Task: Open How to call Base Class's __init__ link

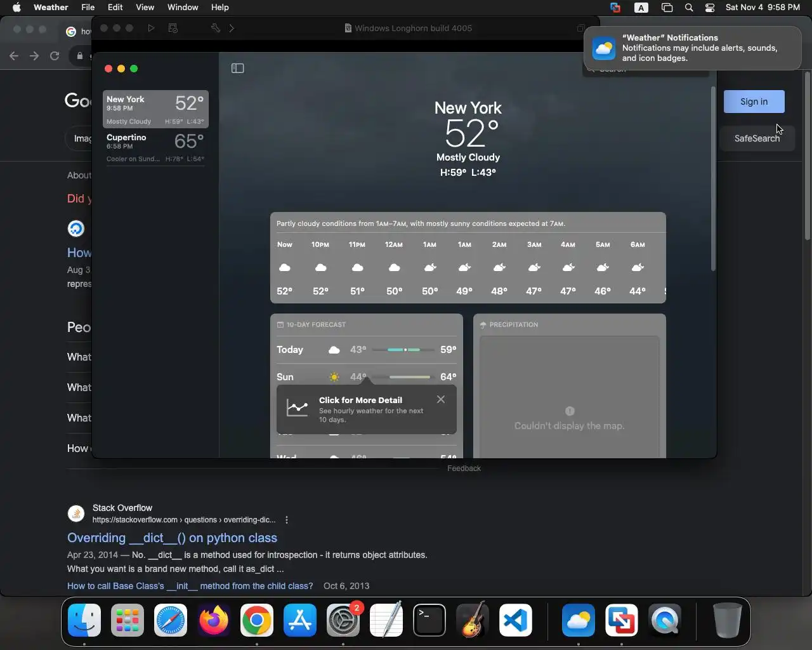Action: point(190,586)
